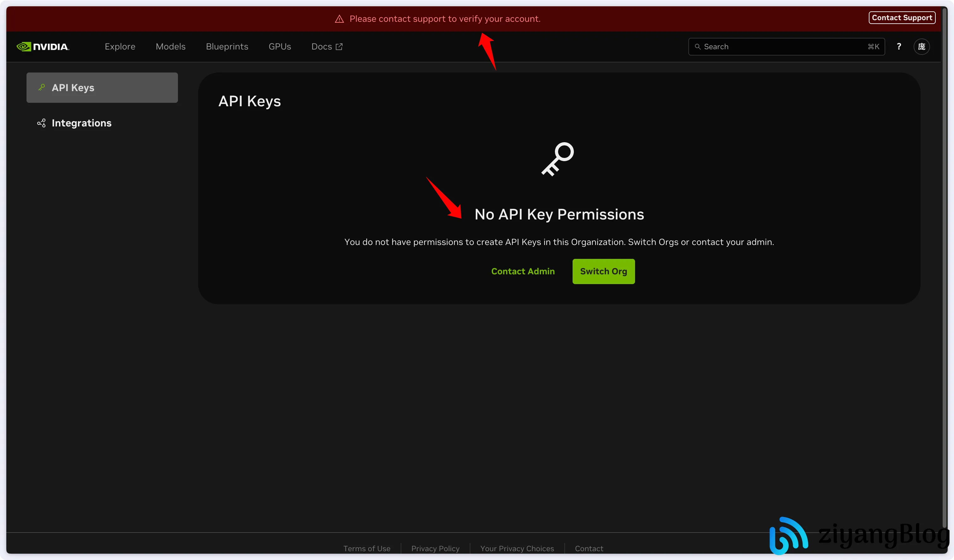Open the Blueprints page

(227, 46)
